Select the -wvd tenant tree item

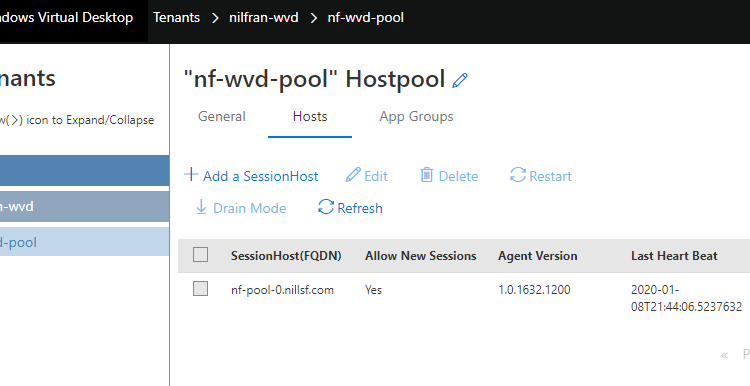click(x=84, y=207)
